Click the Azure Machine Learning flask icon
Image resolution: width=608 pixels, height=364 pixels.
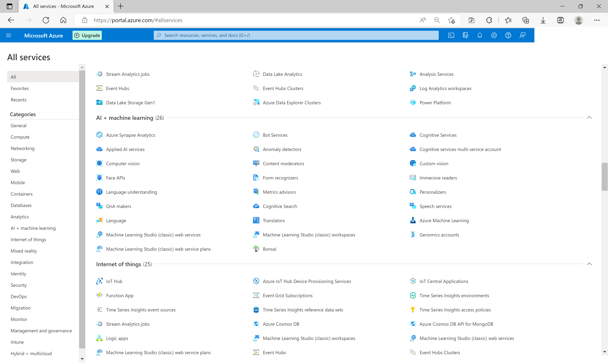(x=413, y=220)
